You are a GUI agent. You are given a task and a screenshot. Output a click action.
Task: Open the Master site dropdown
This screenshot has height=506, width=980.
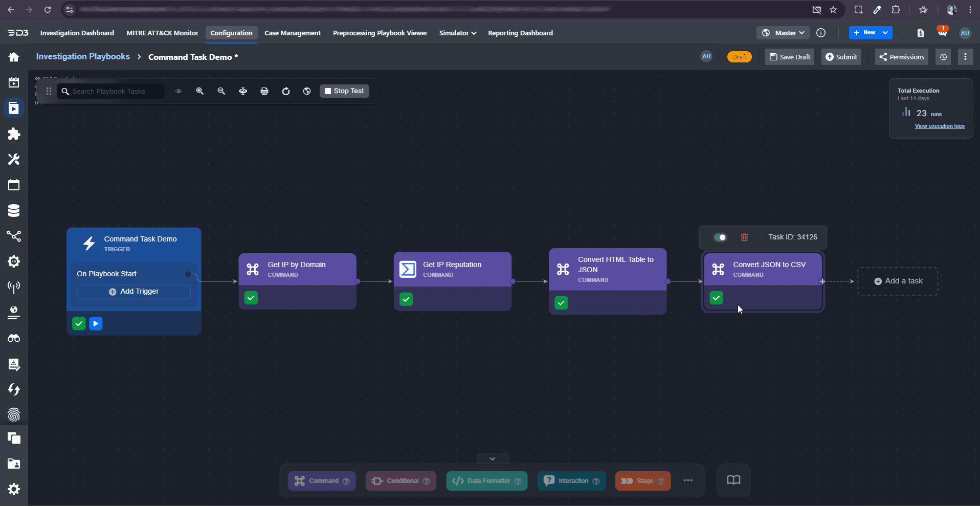783,33
